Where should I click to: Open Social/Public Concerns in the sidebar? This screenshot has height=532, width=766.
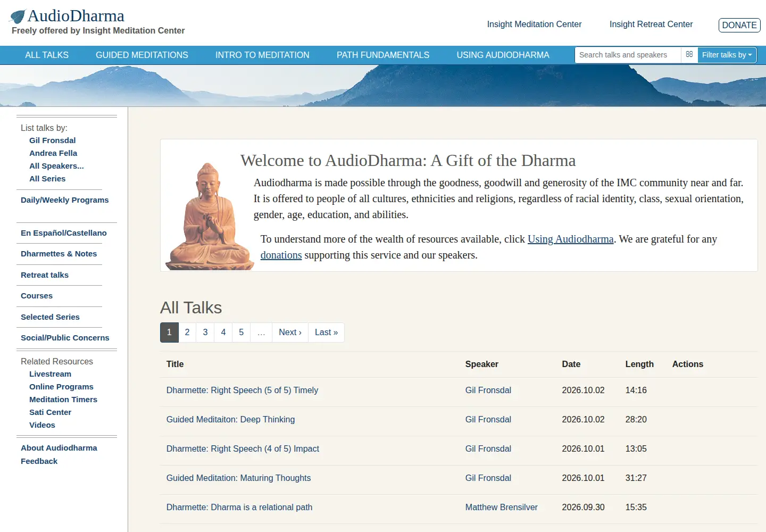[x=65, y=338]
